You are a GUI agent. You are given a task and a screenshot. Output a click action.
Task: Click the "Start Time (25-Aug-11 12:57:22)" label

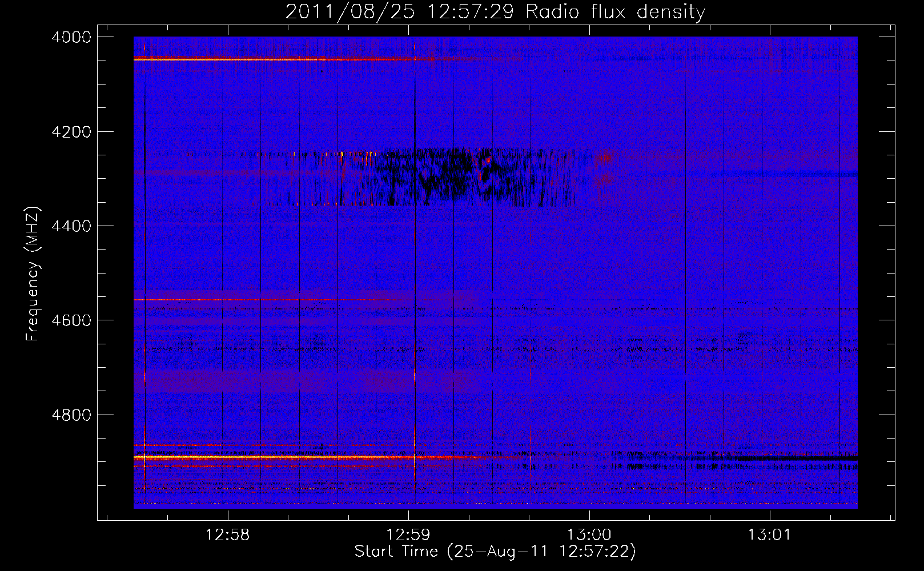pyautogui.click(x=495, y=552)
